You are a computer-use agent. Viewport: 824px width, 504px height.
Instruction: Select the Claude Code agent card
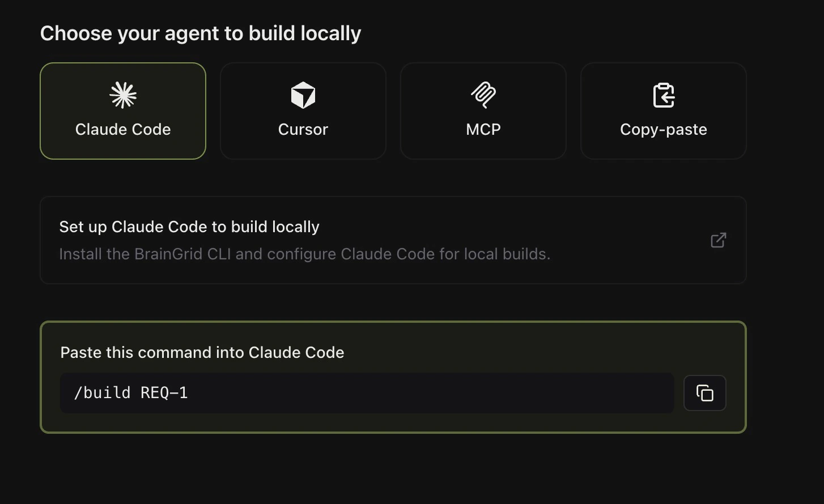(x=123, y=110)
